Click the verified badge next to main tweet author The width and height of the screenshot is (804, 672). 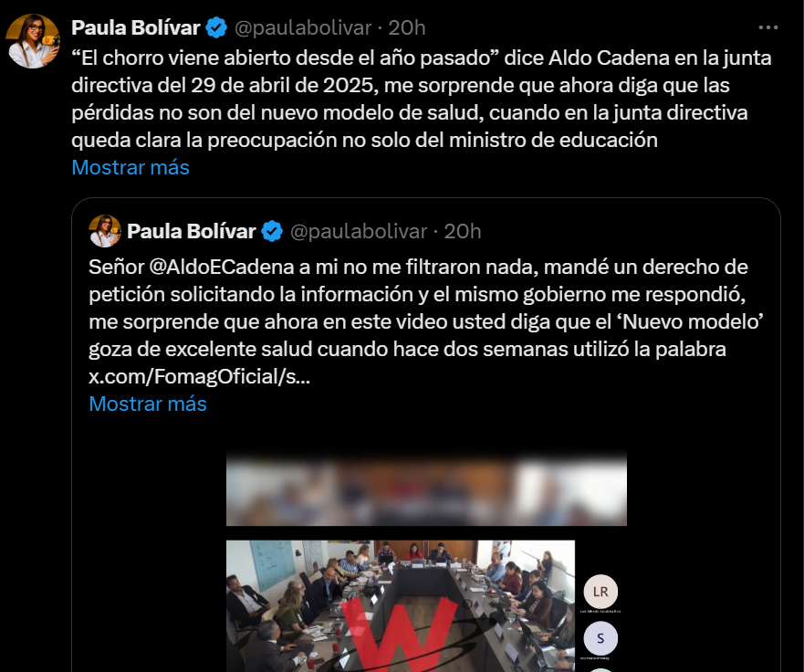216,27
